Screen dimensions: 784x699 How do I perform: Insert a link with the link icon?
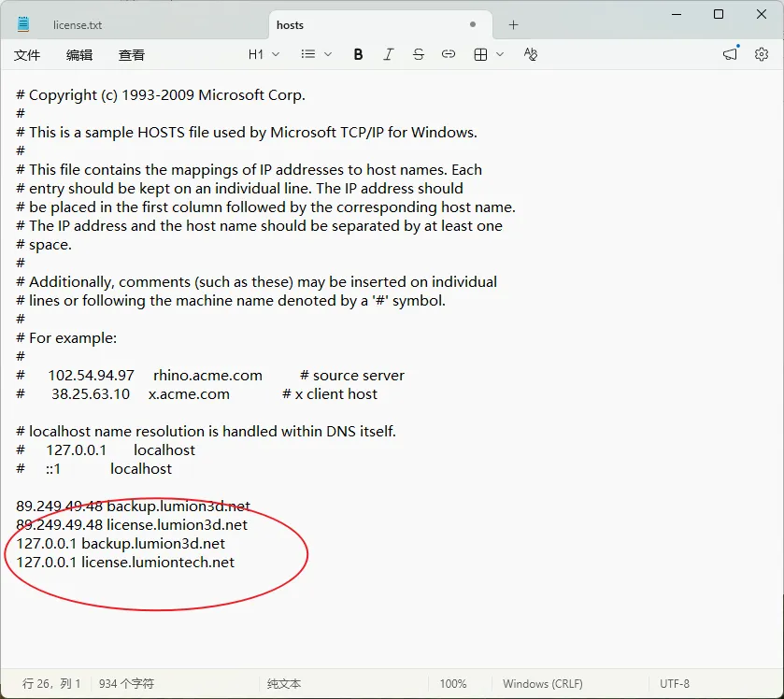click(449, 54)
